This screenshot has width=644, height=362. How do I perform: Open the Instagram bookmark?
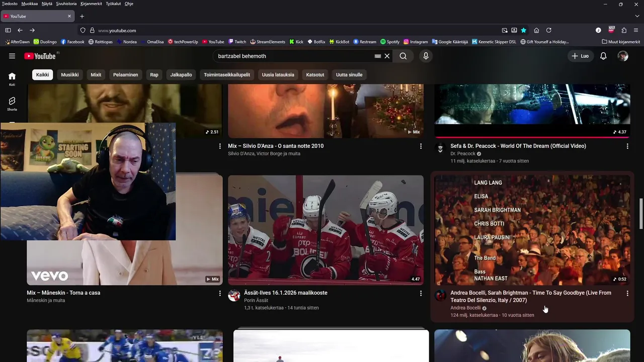(416, 42)
